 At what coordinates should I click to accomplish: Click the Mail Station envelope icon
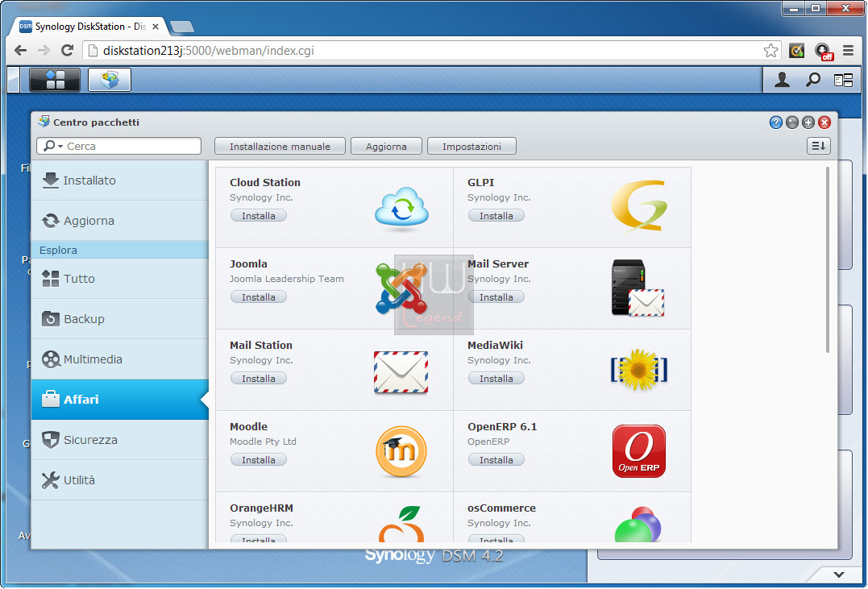[401, 372]
